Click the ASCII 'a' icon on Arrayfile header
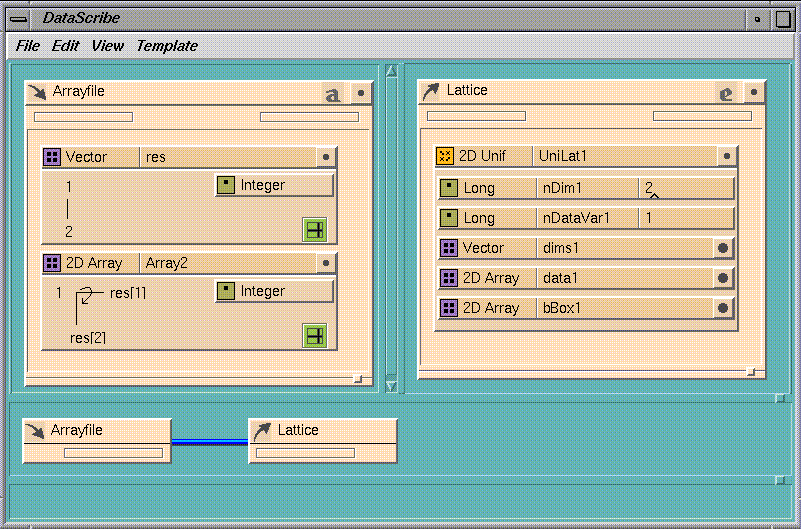 (333, 93)
